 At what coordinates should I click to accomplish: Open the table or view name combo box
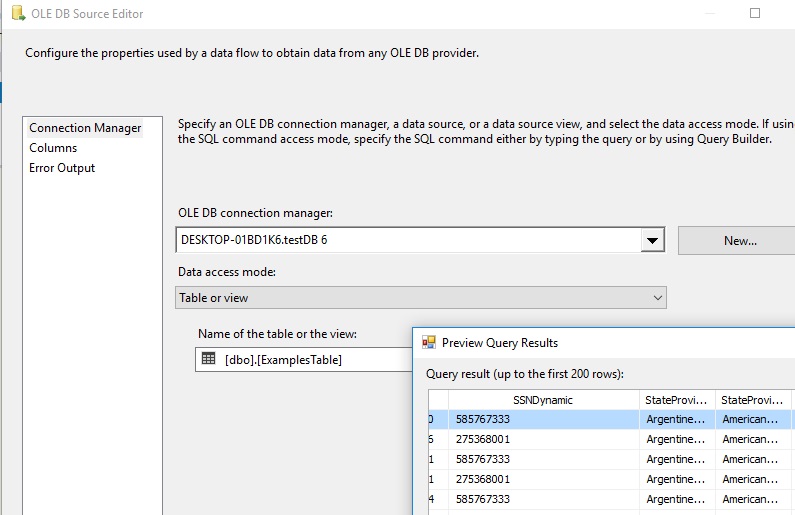pyautogui.click(x=304, y=359)
